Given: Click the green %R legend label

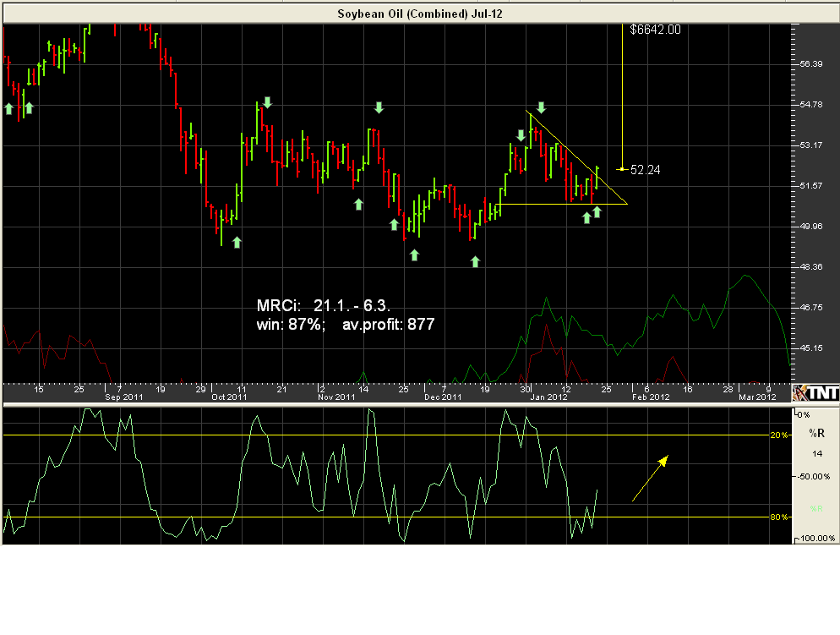Looking at the screenshot, I should click(x=816, y=508).
